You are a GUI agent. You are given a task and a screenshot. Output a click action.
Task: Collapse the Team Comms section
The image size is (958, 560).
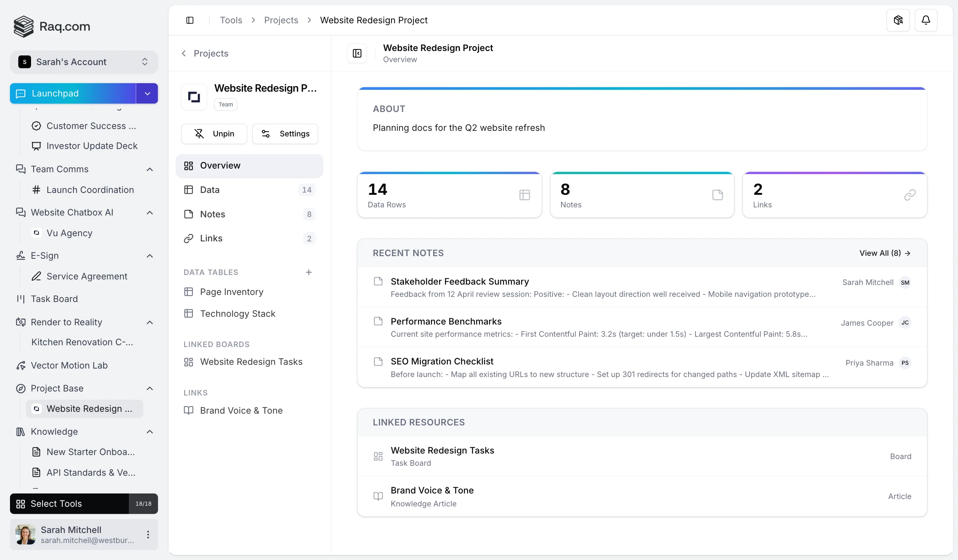point(150,169)
